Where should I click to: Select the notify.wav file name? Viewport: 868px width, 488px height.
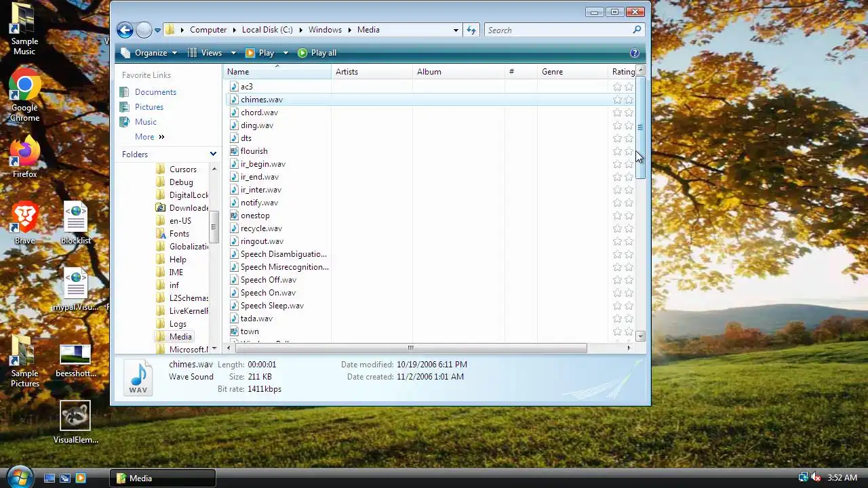click(x=259, y=203)
